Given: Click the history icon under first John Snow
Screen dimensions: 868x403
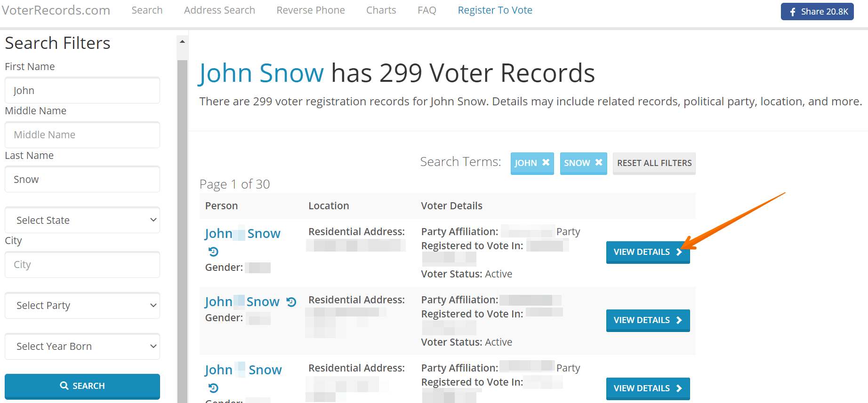Looking at the screenshot, I should [x=213, y=252].
